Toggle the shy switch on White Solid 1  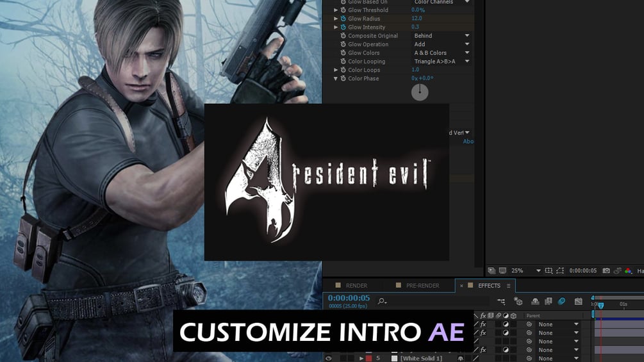tap(460, 358)
